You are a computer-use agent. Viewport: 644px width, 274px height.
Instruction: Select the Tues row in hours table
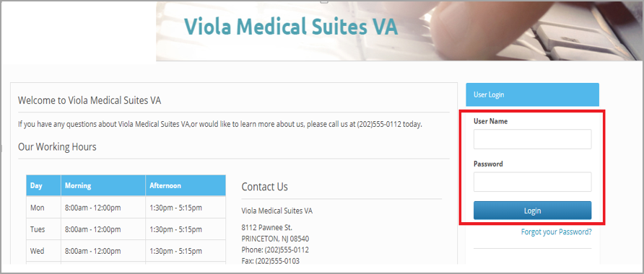click(126, 229)
